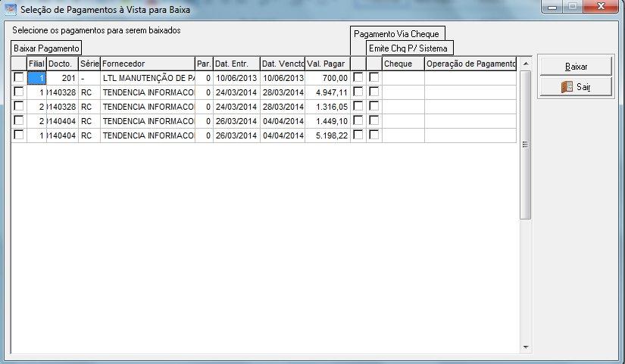Click the Fornecedor column header
This screenshot has width=625, height=364.
[148, 64]
